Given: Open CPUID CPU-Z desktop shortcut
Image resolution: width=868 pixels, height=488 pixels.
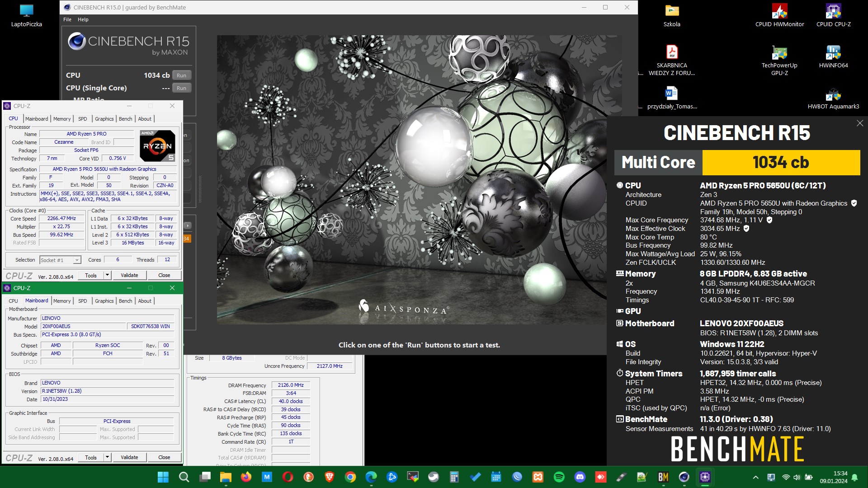Looking at the screenshot, I should pyautogui.click(x=833, y=16).
